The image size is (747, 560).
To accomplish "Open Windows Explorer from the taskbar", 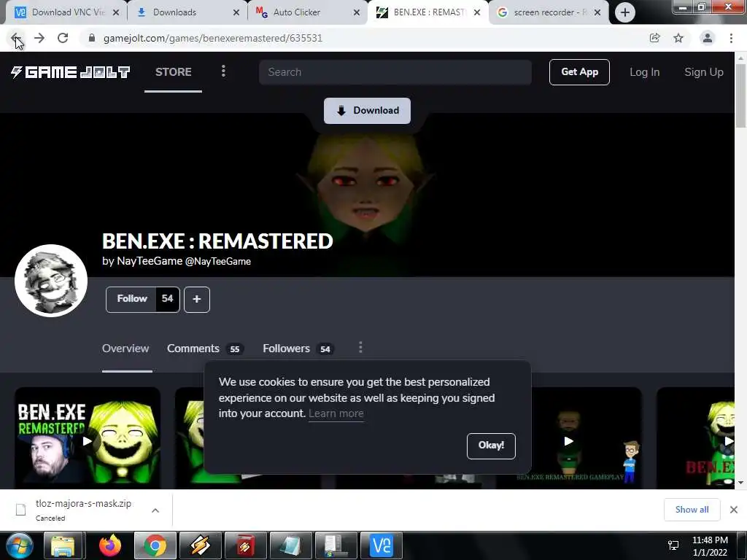I will tap(63, 546).
